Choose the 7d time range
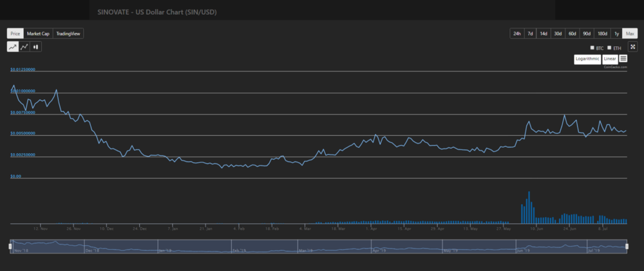Viewport: 644px width, 271px height. 530,33
